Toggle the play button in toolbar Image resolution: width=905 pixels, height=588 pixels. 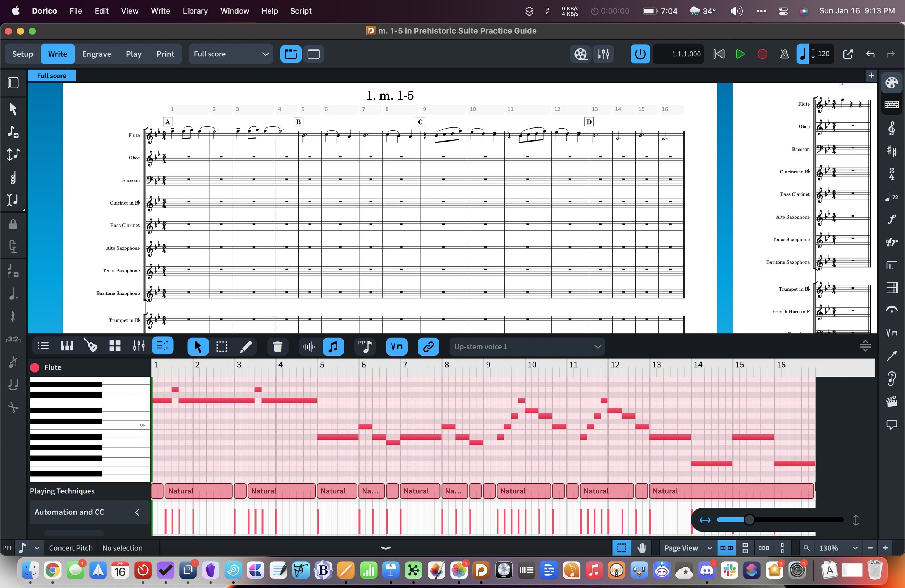point(740,54)
